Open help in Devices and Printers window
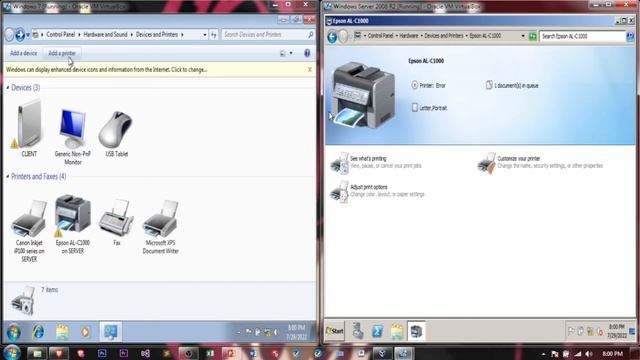Screen dimensions: 640x360 307,53
